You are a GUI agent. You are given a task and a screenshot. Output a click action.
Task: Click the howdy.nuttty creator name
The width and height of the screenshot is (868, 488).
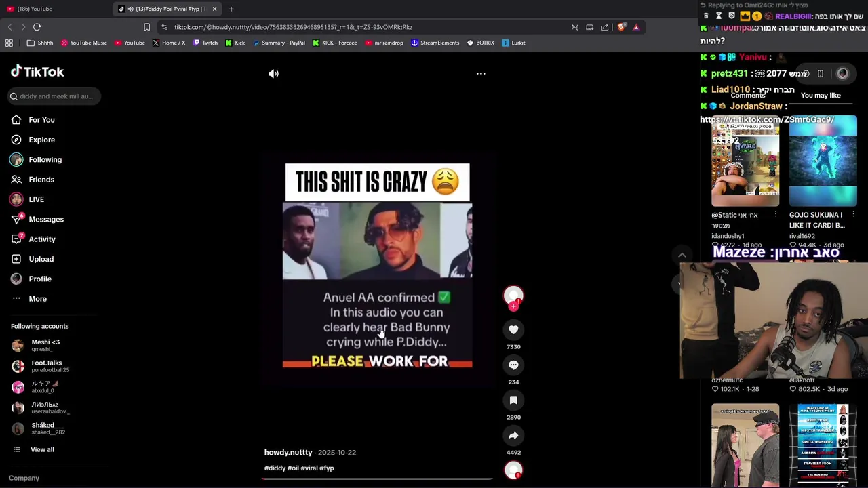(288, 452)
